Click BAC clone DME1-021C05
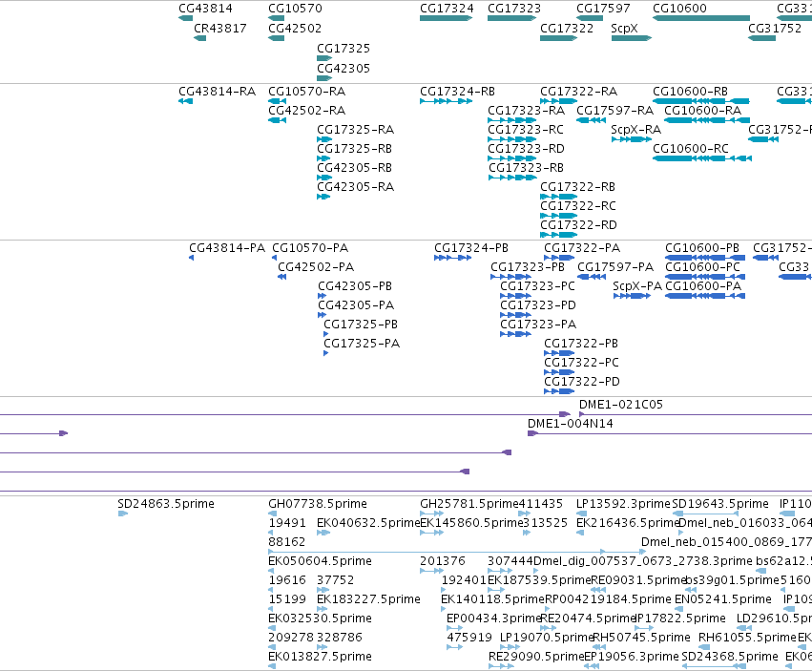This screenshot has width=812, height=671. point(621,405)
